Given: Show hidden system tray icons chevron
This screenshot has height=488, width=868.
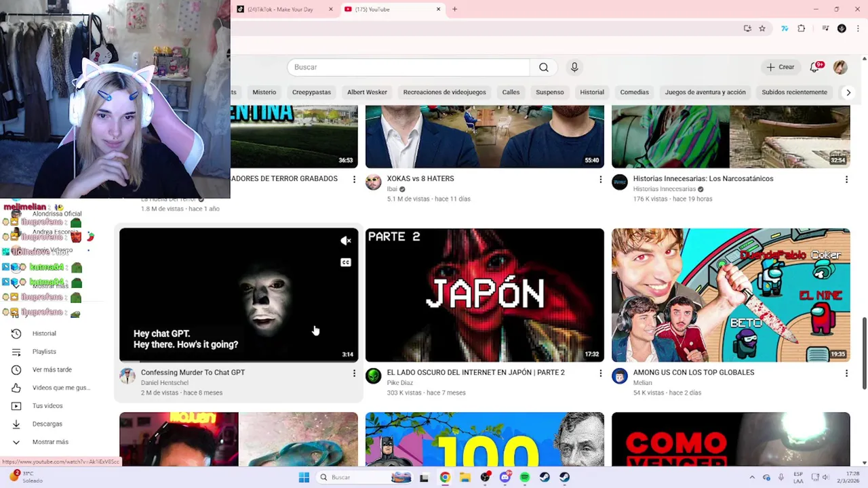Looking at the screenshot, I should pos(752,477).
